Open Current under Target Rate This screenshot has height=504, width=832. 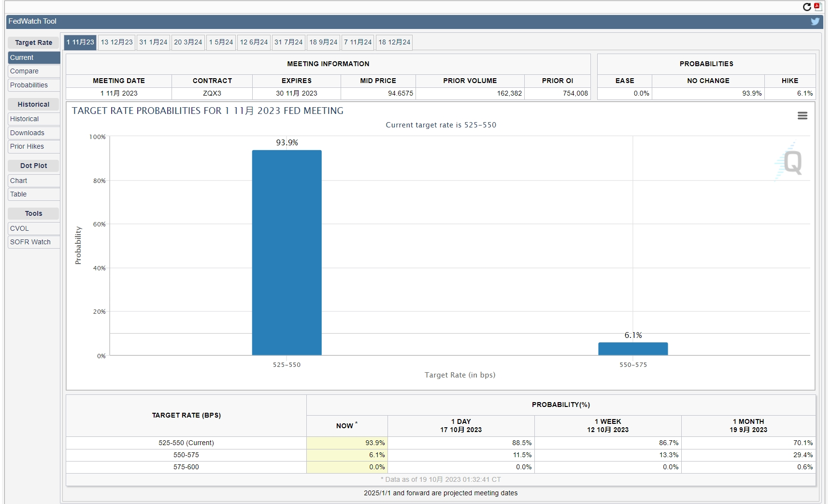click(x=34, y=57)
